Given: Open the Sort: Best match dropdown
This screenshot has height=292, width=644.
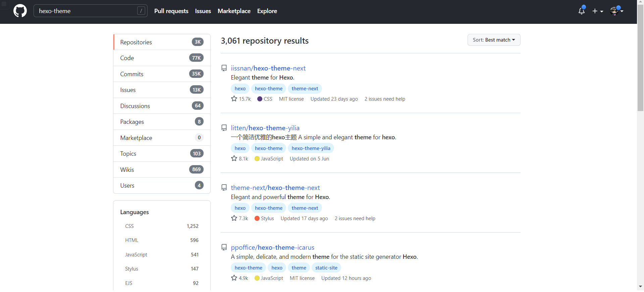Looking at the screenshot, I should point(494,40).
